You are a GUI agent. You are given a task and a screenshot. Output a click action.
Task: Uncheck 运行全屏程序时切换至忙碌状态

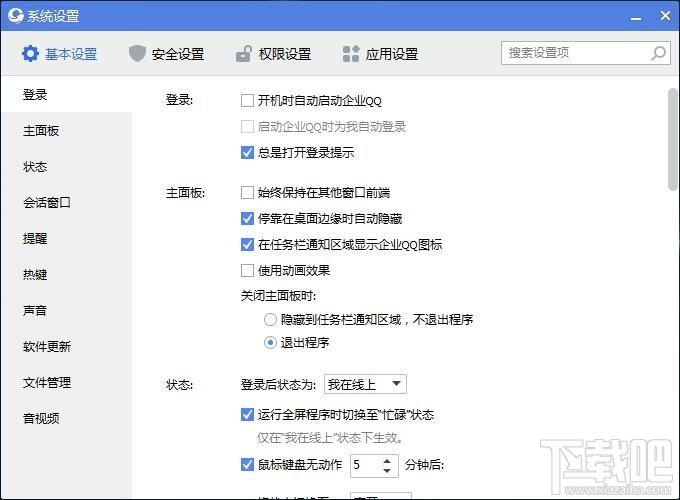point(247,415)
